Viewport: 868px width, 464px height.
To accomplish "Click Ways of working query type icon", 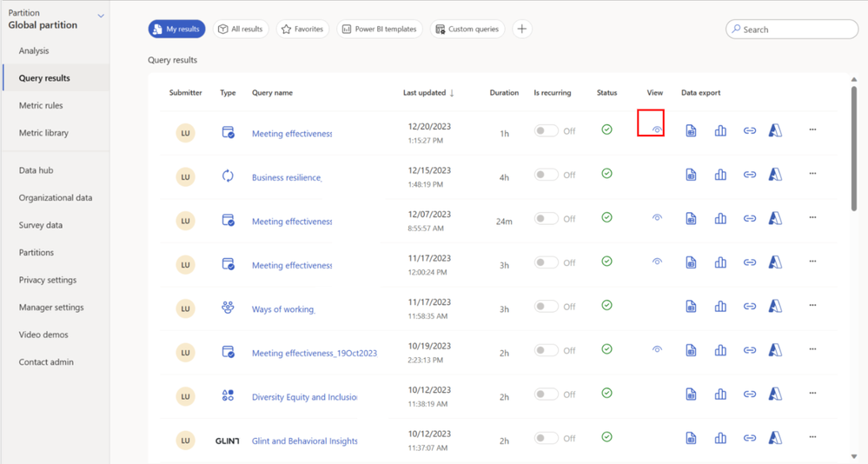I will coord(228,308).
